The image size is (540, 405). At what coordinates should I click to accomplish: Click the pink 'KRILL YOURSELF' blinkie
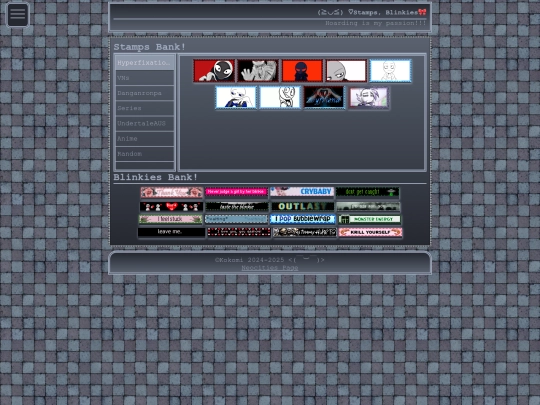370,232
